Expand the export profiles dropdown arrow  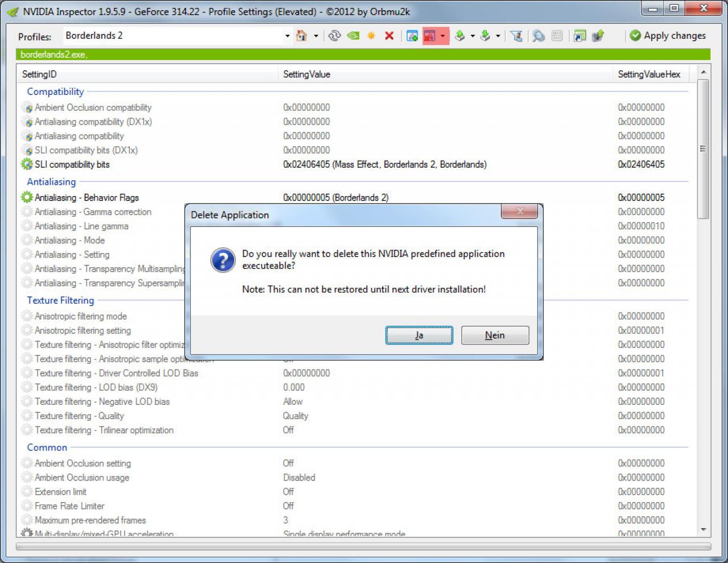coord(473,36)
